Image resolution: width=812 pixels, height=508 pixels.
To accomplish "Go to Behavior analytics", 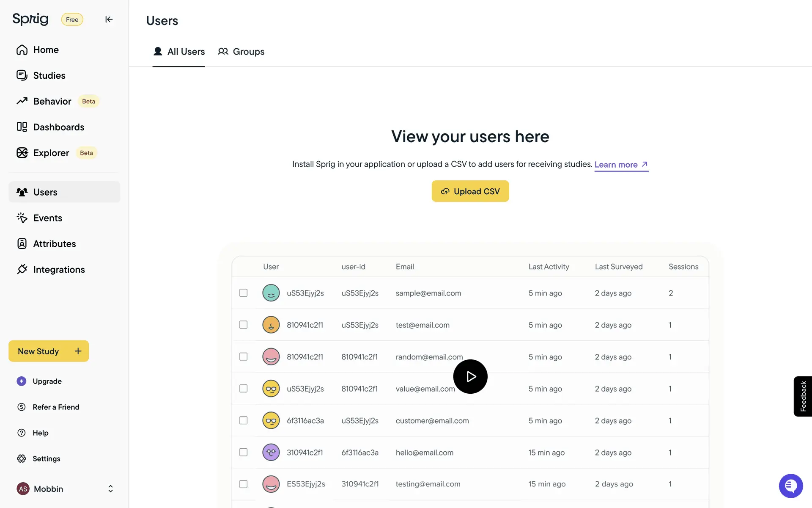I will tap(52, 101).
